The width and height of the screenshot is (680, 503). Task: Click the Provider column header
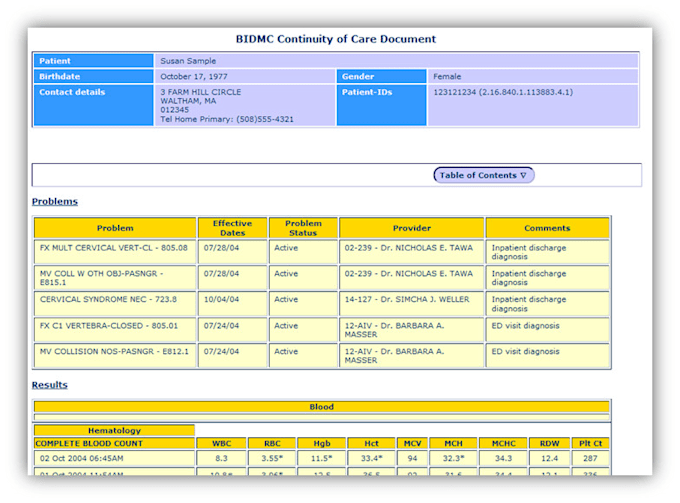coord(411,228)
